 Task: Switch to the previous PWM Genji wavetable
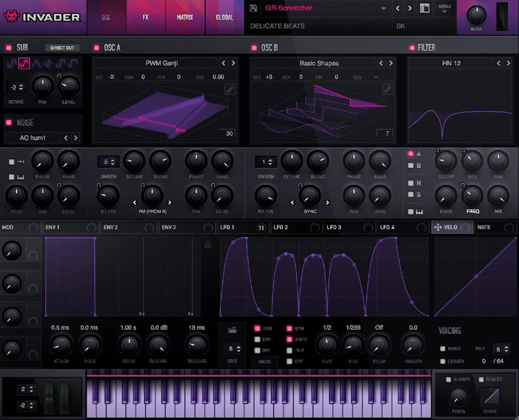tap(223, 63)
